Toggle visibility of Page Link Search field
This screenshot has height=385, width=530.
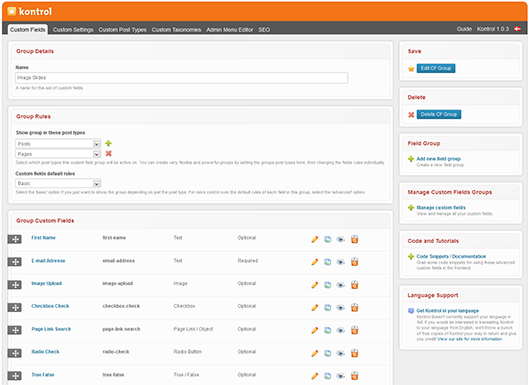tap(341, 330)
